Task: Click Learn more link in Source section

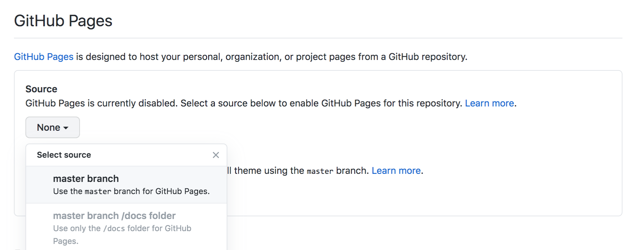Action: (x=489, y=103)
